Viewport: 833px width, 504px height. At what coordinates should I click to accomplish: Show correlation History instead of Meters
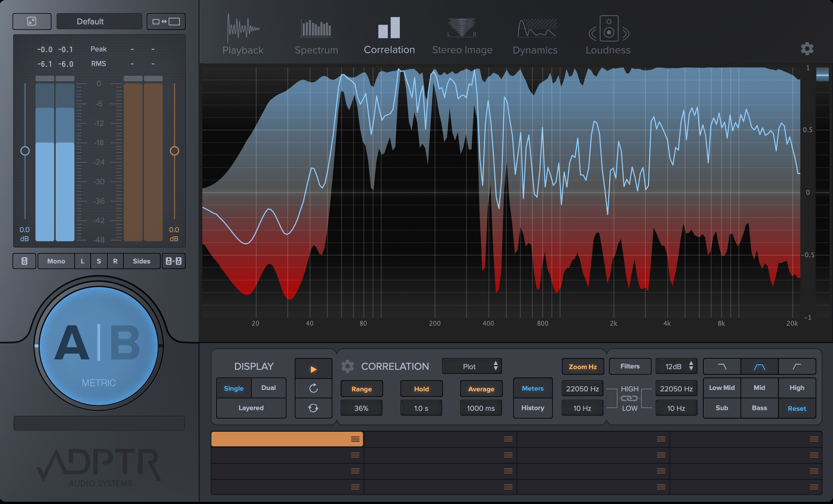[532, 408]
